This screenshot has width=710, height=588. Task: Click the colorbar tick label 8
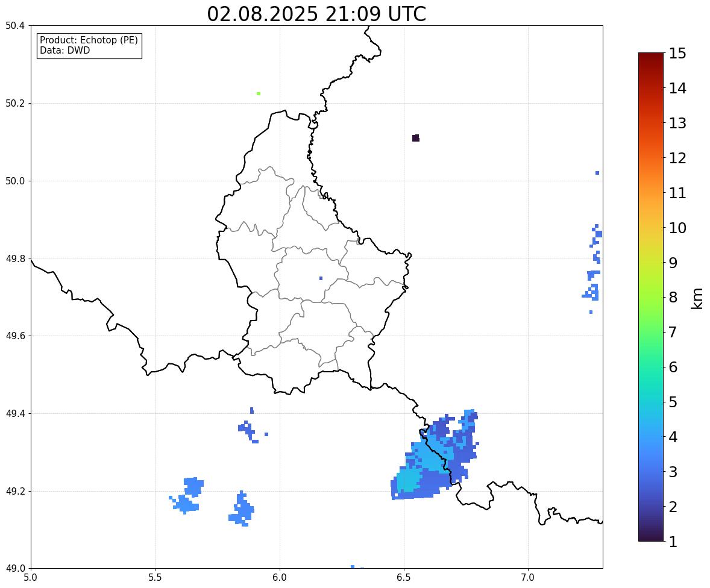[673, 298]
